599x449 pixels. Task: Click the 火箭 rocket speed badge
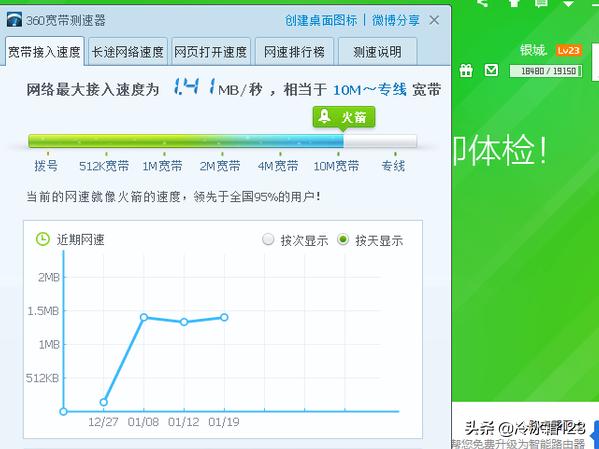coord(344,117)
